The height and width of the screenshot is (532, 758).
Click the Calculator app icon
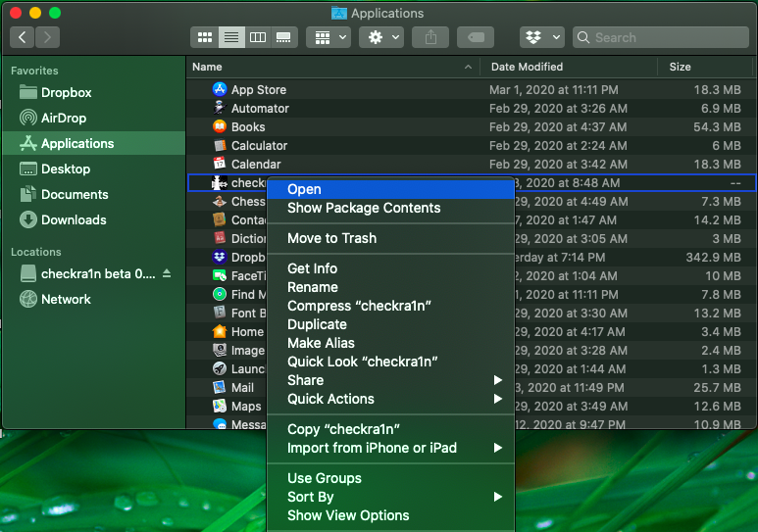[220, 145]
